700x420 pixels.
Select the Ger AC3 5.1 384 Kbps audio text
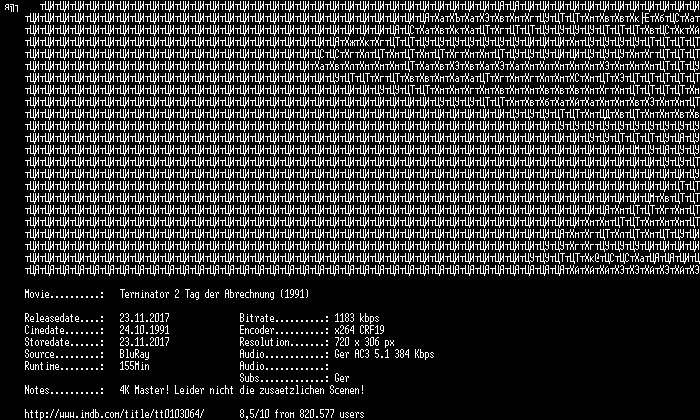[384, 354]
